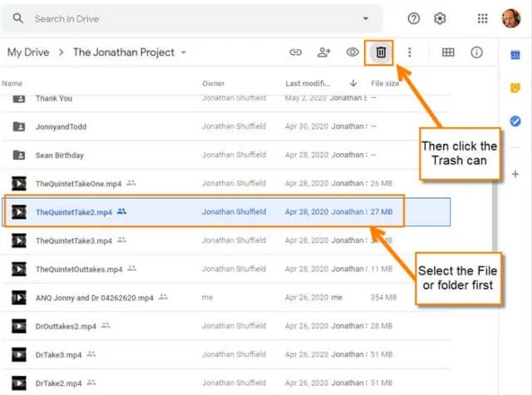Expand The Jonathan Project folder dropdown
Image resolution: width=532 pixels, height=395 pixels.
(x=184, y=52)
